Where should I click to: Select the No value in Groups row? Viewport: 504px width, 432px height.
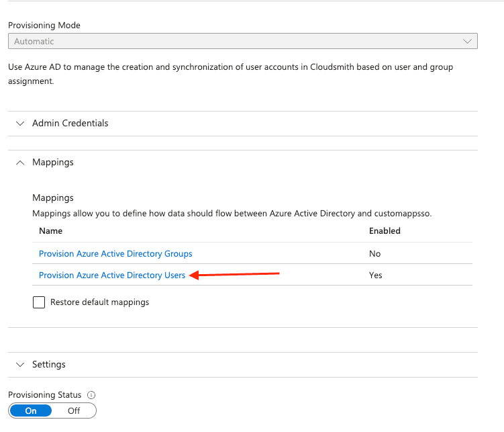[x=374, y=254]
